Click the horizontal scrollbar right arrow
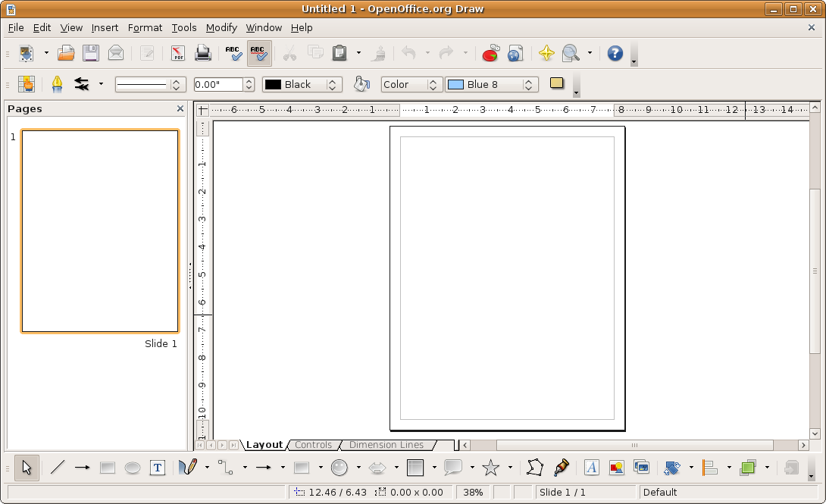Screen dimensions: 826x504 pyautogui.click(x=803, y=445)
